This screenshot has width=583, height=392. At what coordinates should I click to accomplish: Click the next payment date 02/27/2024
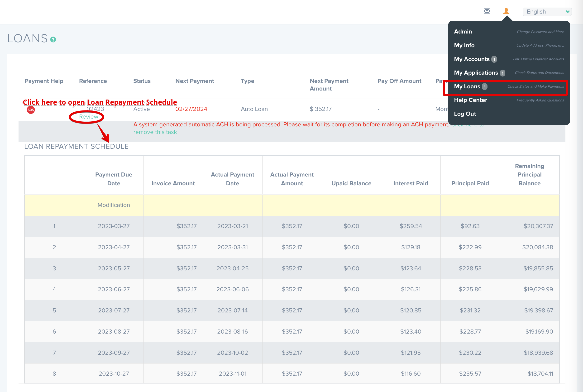tap(191, 109)
